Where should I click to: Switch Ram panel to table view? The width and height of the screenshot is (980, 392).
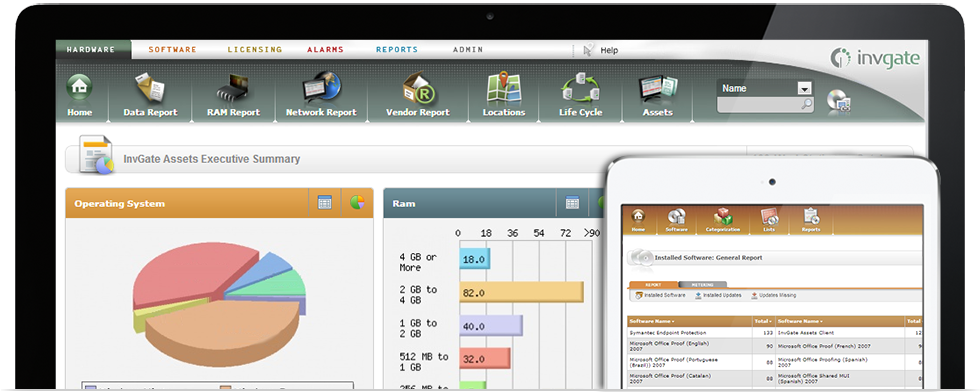pyautogui.click(x=572, y=203)
